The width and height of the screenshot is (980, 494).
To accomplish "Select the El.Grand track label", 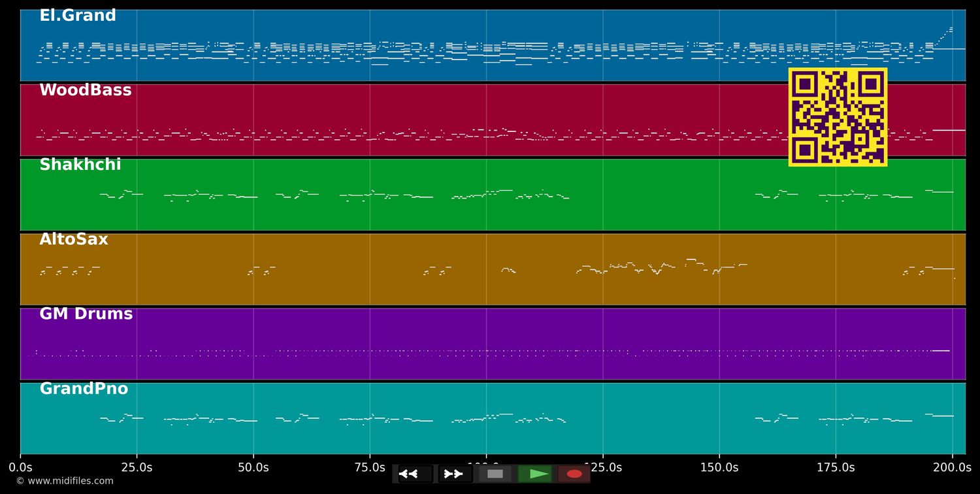I will tap(78, 16).
